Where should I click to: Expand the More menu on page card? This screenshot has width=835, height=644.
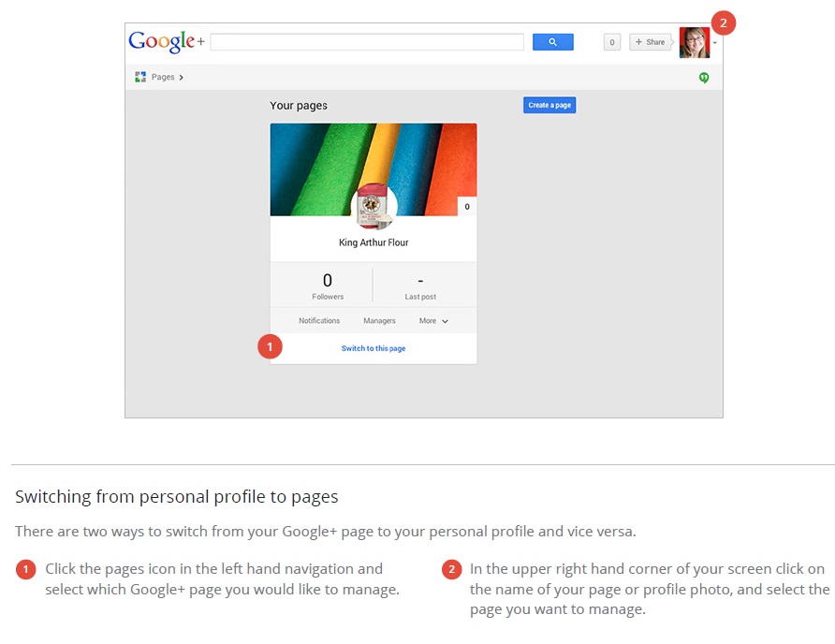[433, 321]
